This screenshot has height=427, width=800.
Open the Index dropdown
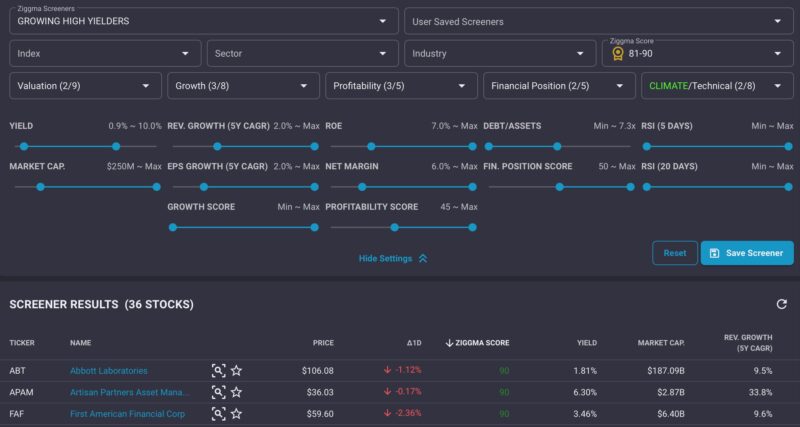click(x=105, y=54)
